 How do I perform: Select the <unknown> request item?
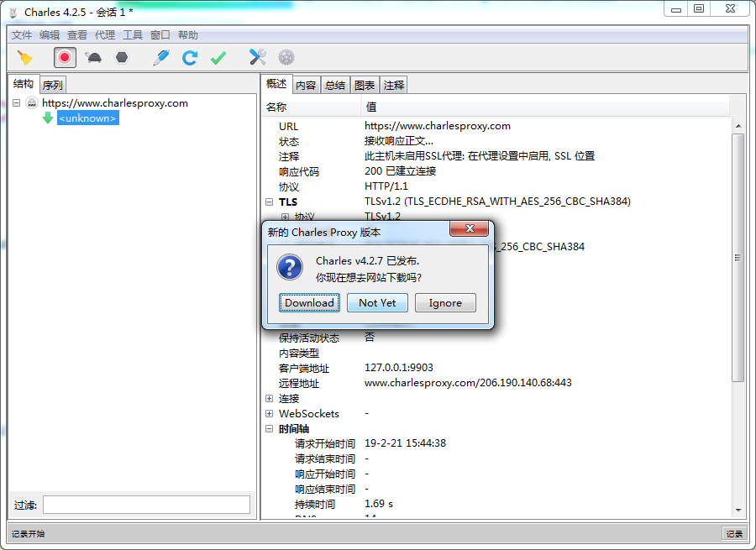click(87, 118)
